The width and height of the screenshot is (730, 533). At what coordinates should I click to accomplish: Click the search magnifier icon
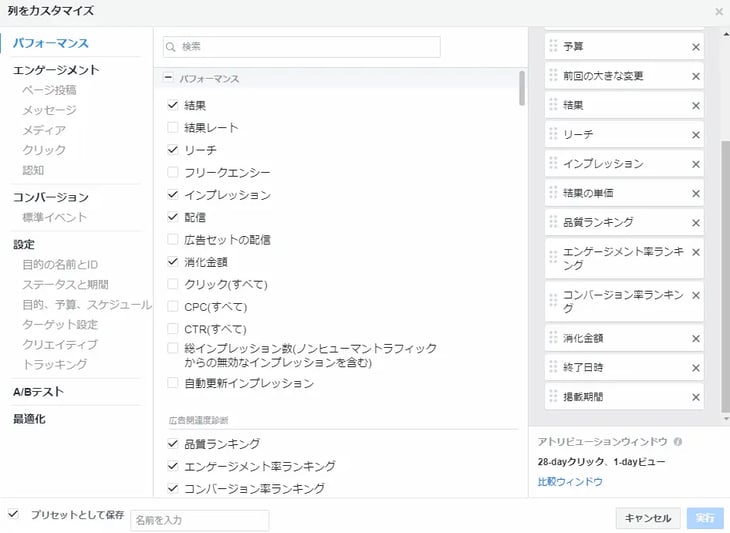click(171, 47)
